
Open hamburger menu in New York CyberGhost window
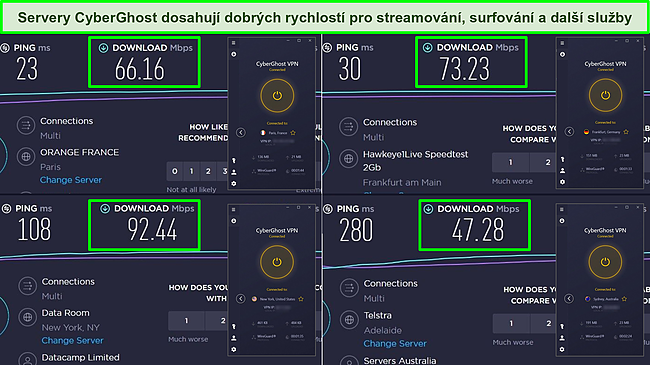(x=233, y=209)
